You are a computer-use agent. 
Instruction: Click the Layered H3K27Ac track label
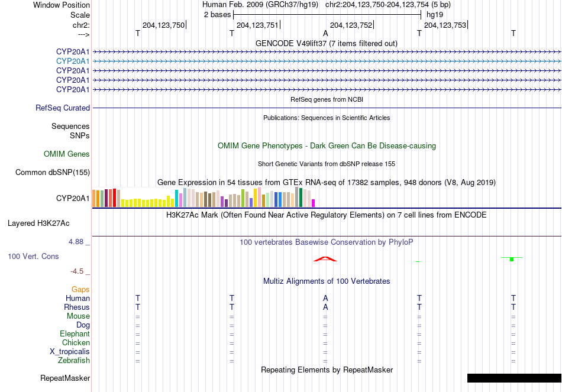pyautogui.click(x=38, y=223)
